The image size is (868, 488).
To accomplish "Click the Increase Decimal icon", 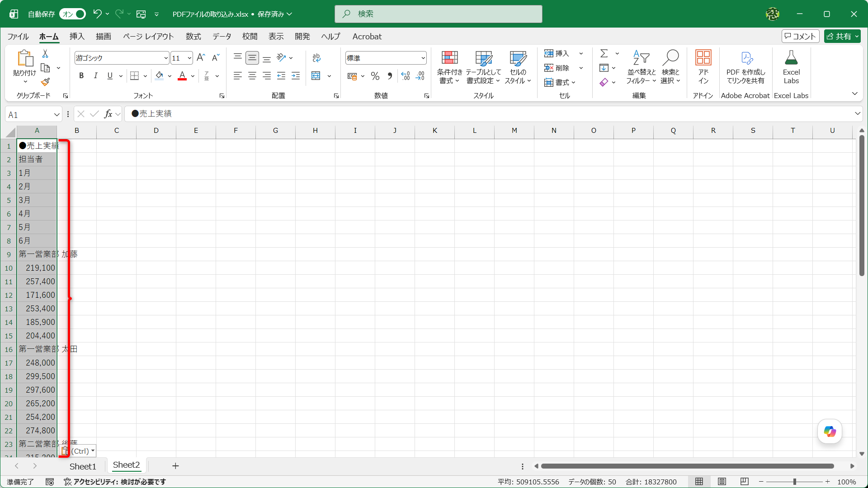I will [406, 76].
